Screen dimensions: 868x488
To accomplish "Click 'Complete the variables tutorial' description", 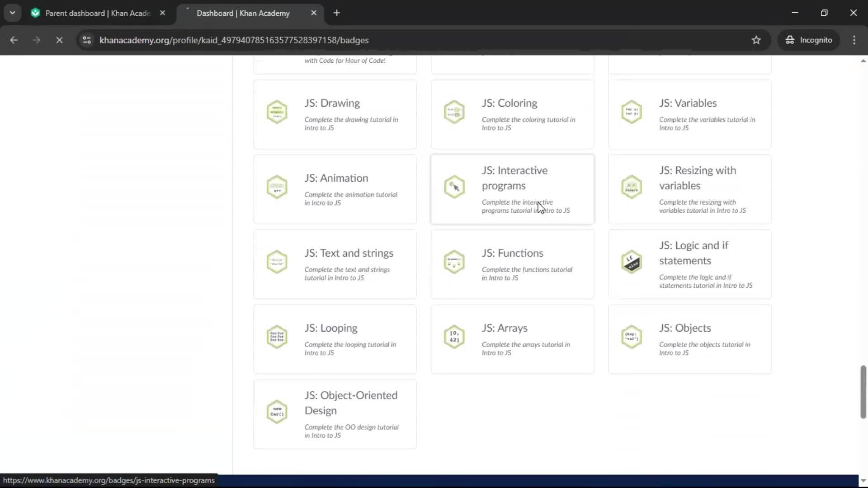I will point(707,124).
